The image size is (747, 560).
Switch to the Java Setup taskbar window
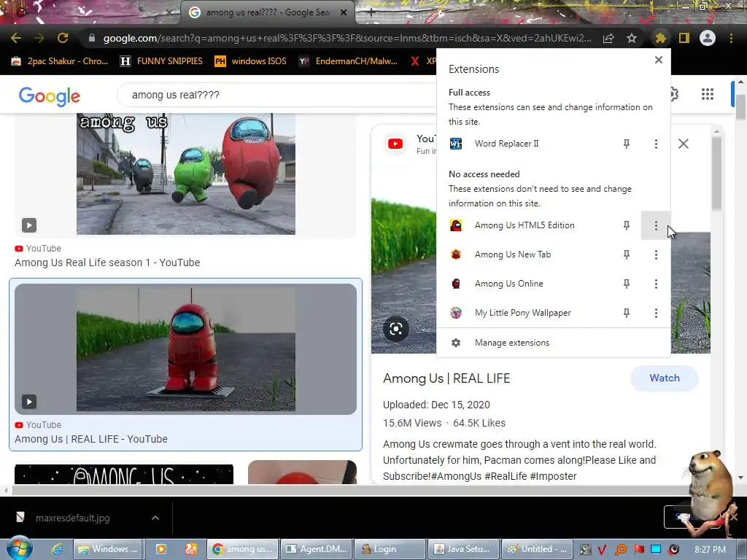(463, 549)
